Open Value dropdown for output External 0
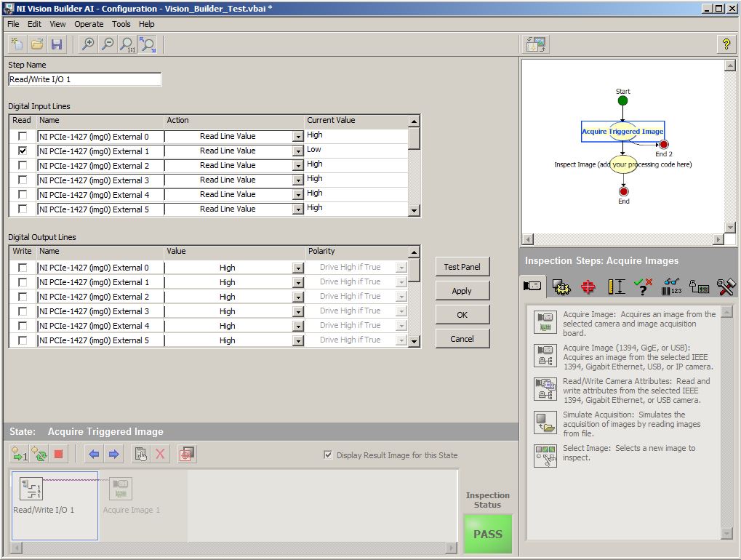741x560 pixels. tap(297, 268)
